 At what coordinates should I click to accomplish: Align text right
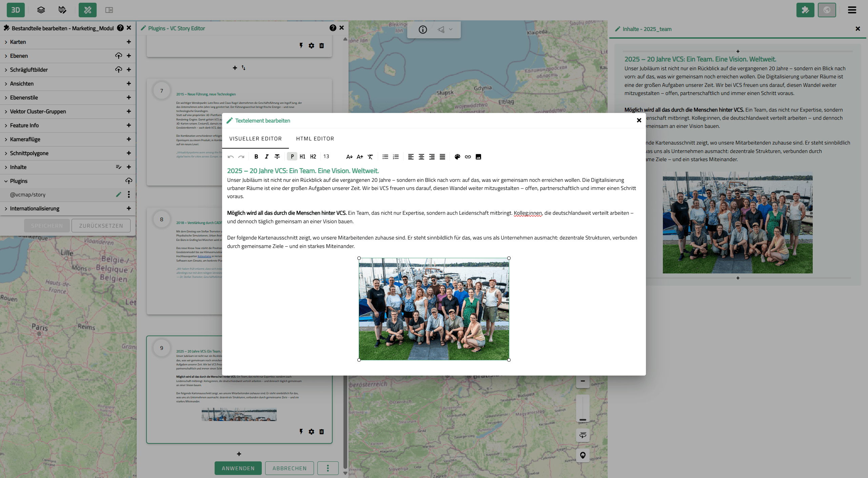[432, 156]
